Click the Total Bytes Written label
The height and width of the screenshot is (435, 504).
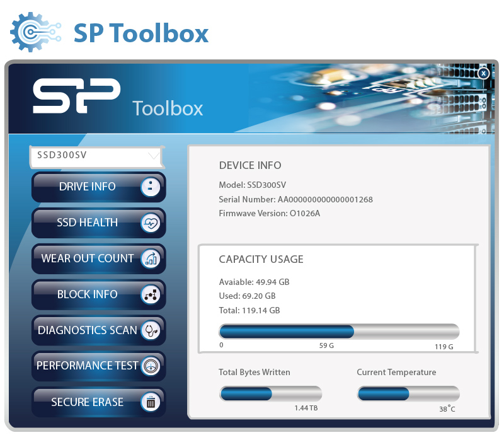pos(255,372)
